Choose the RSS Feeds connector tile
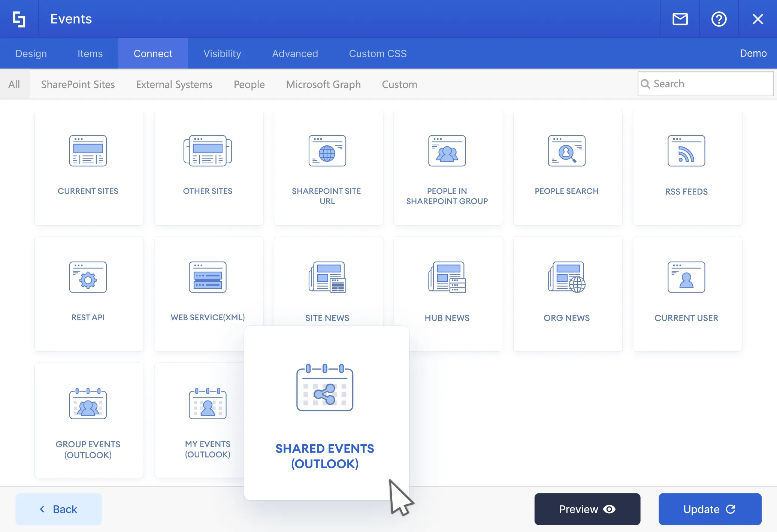Screen dimensions: 777x532 click(x=687, y=168)
